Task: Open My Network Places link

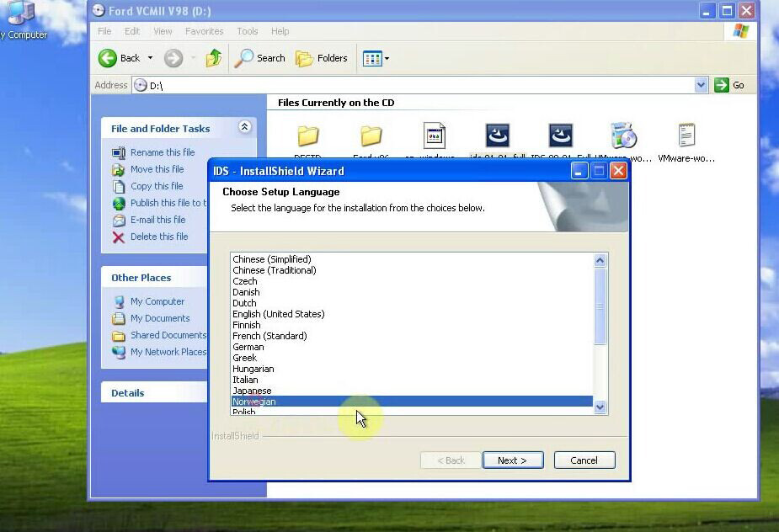Action: point(168,352)
